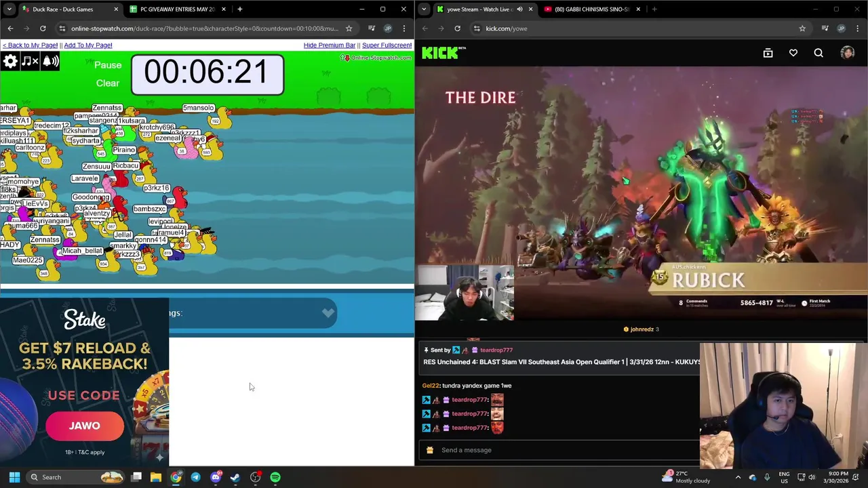This screenshot has height=488, width=868.
Task: Click the Stake logo in the advertisement
Action: coord(85,320)
